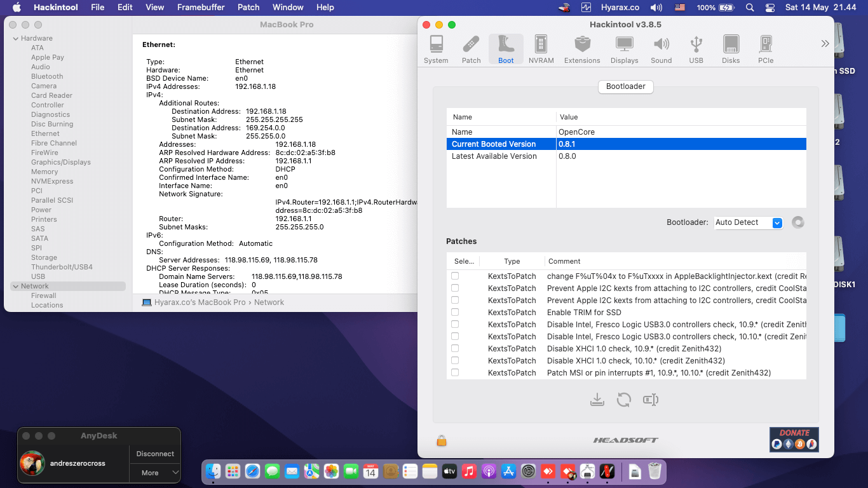Screen dimensions: 868x488
Task: Open the Extensions section
Action: 582,49
